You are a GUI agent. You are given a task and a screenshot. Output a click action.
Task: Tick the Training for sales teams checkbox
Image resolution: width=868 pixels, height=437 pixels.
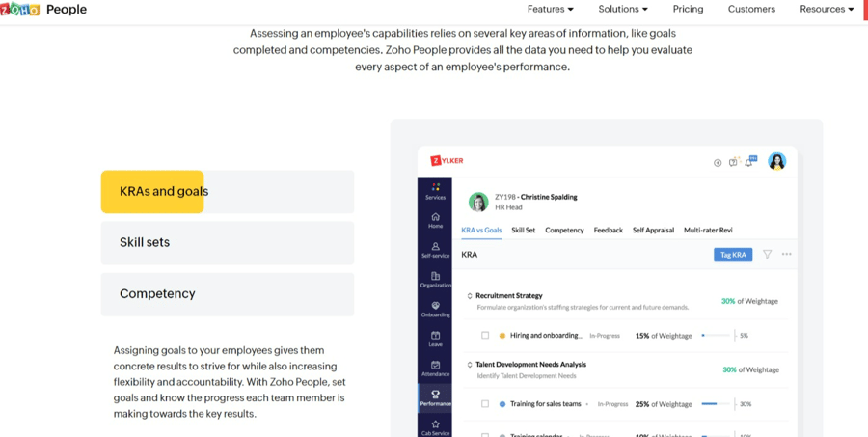pos(485,404)
